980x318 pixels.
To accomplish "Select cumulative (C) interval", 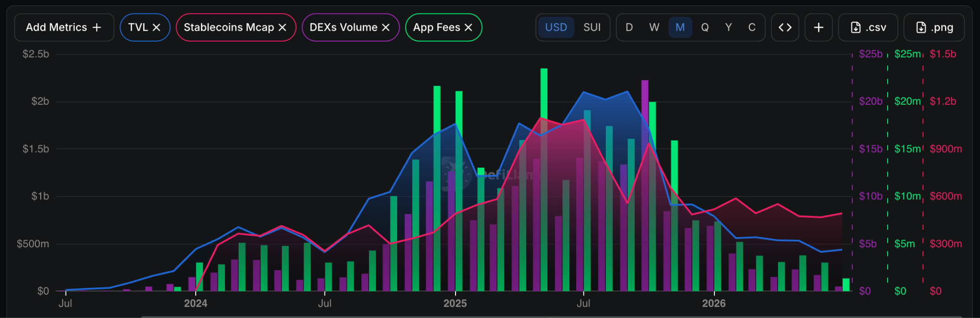I will click(752, 28).
